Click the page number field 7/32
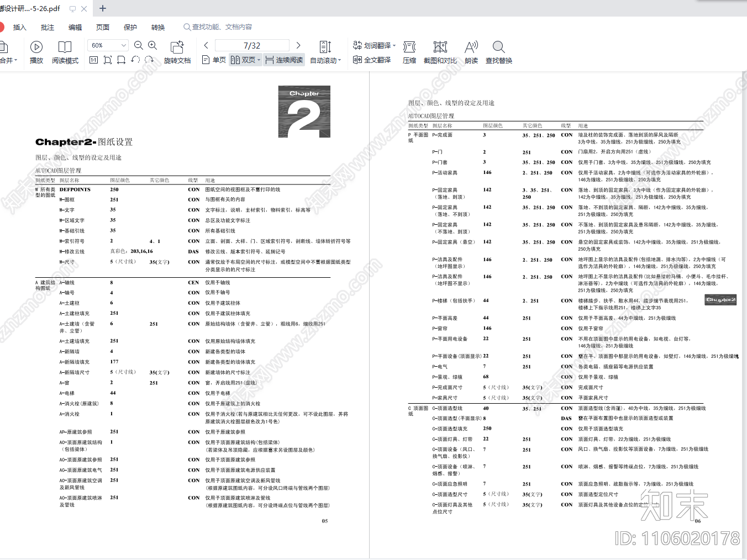747x560 pixels. point(252,45)
